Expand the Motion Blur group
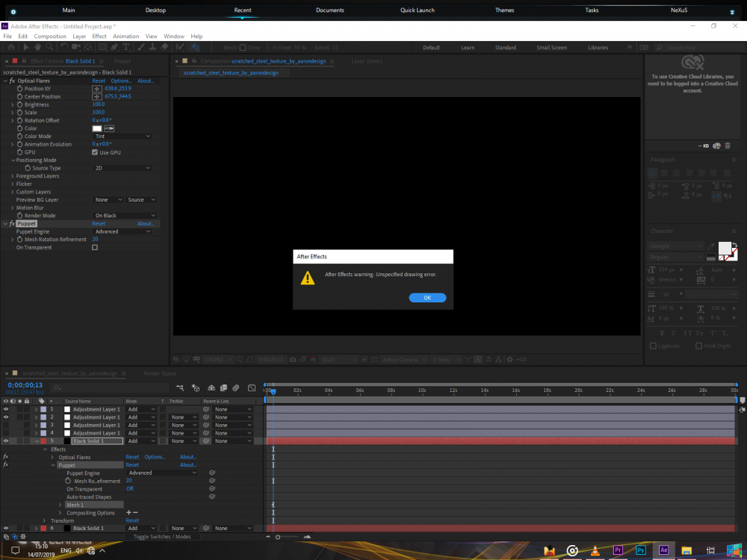Screen dimensions: 747x560 (x=13, y=208)
